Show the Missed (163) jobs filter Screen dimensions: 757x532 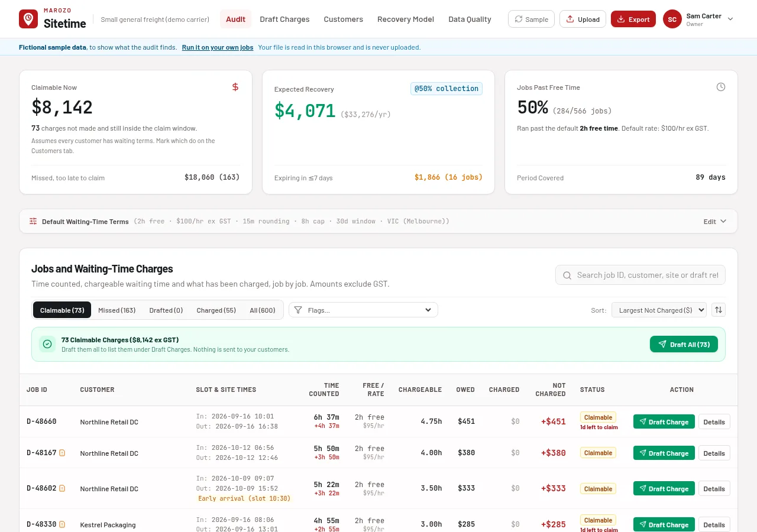click(117, 310)
